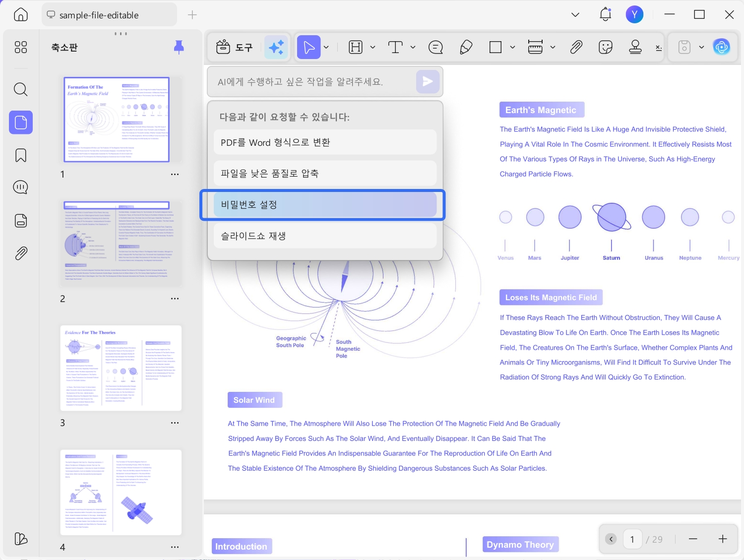Click the 'Dynamo Theory' heading
The width and height of the screenshot is (744, 560).
[520, 544]
